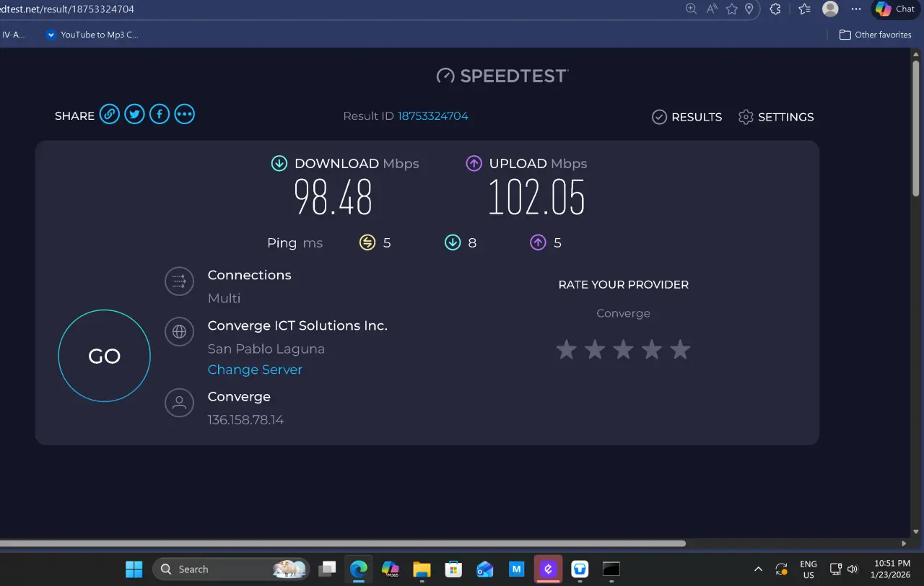924x586 pixels.
Task: Open the browser Extensions puzzle icon
Action: (x=776, y=9)
